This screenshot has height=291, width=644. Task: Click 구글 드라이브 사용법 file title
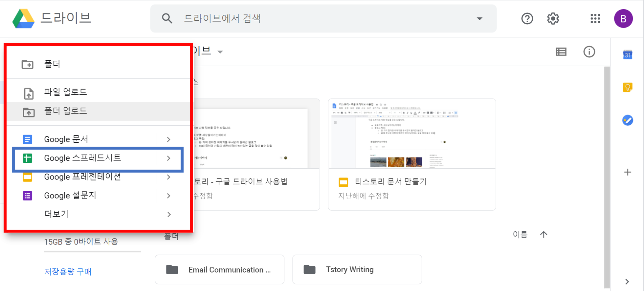pyautogui.click(x=240, y=182)
